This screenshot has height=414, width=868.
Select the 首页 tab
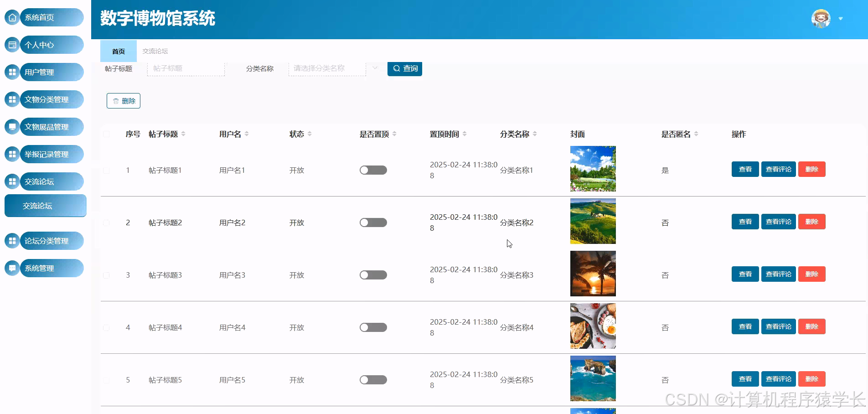(118, 51)
